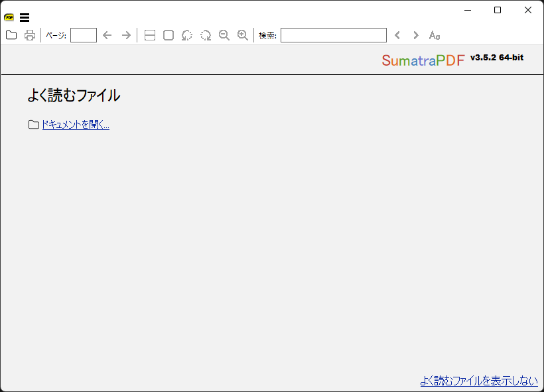Click the 検索 search input field
Image resolution: width=544 pixels, height=392 pixels.
pyautogui.click(x=334, y=35)
